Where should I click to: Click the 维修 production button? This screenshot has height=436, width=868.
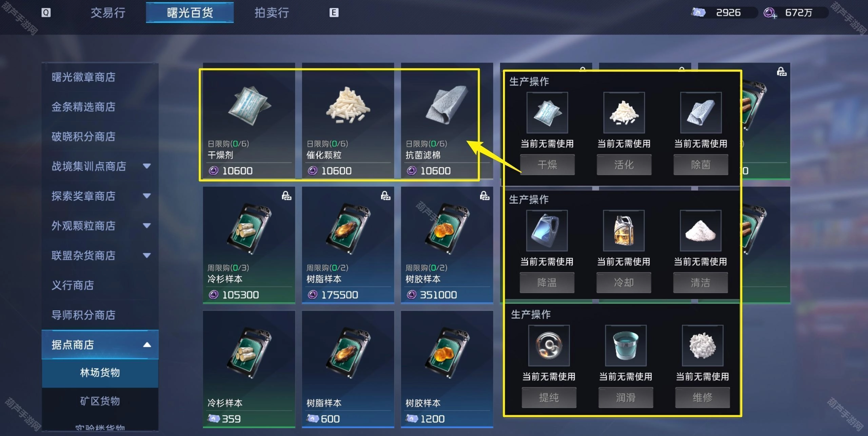pyautogui.click(x=703, y=397)
